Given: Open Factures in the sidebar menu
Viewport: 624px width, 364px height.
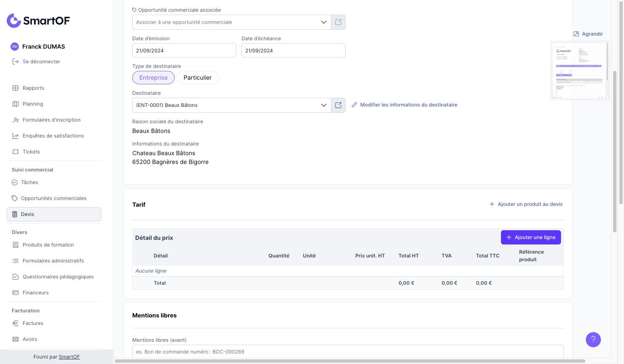Looking at the screenshot, I should pos(33,323).
